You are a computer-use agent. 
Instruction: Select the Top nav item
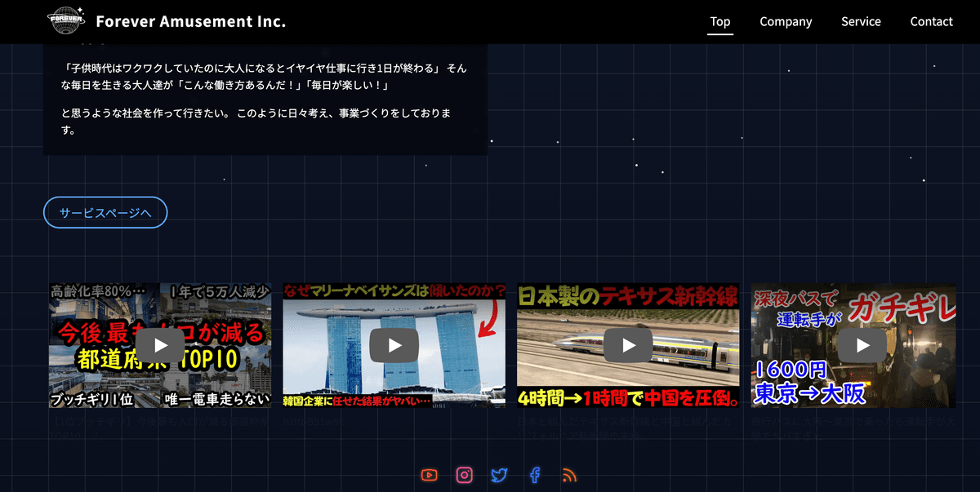(720, 21)
